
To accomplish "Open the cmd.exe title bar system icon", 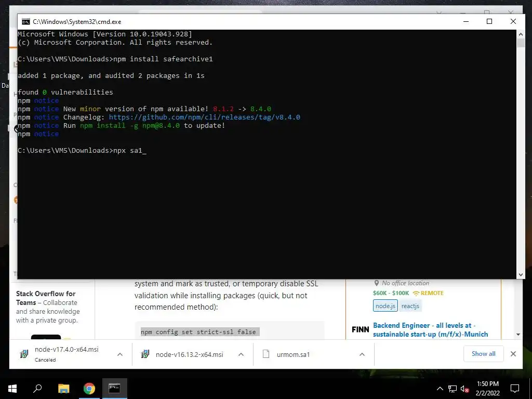I will pyautogui.click(x=26, y=22).
